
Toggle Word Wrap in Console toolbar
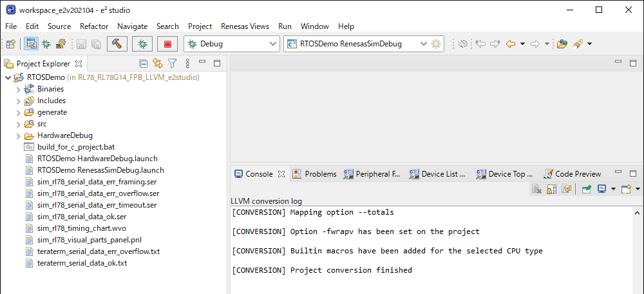[x=566, y=189]
